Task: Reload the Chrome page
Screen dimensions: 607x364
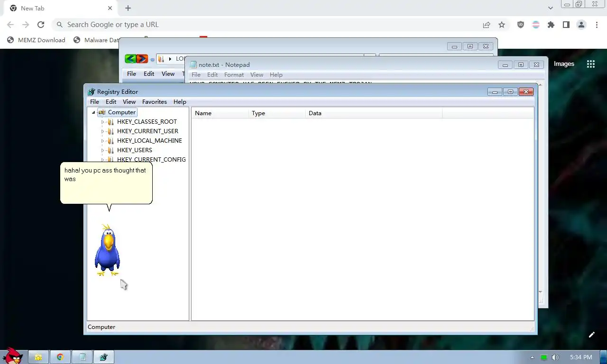Action: pyautogui.click(x=41, y=25)
